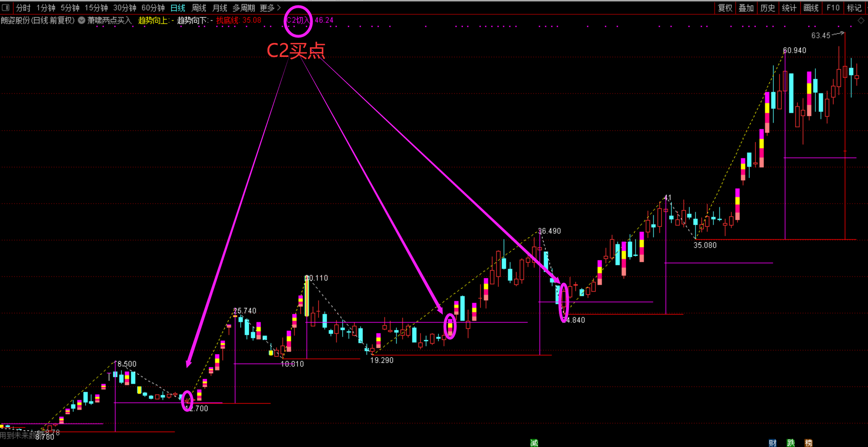
Task: Click the 统计 statistics button
Action: [789, 8]
